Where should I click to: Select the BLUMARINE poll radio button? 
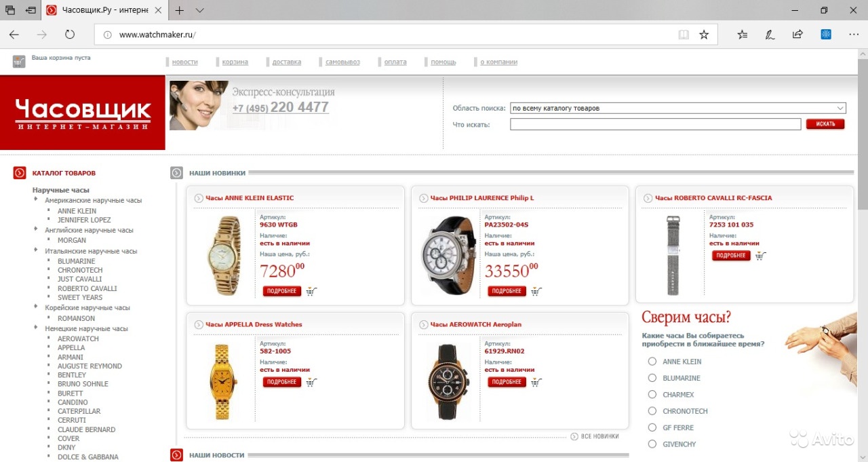pyautogui.click(x=652, y=378)
